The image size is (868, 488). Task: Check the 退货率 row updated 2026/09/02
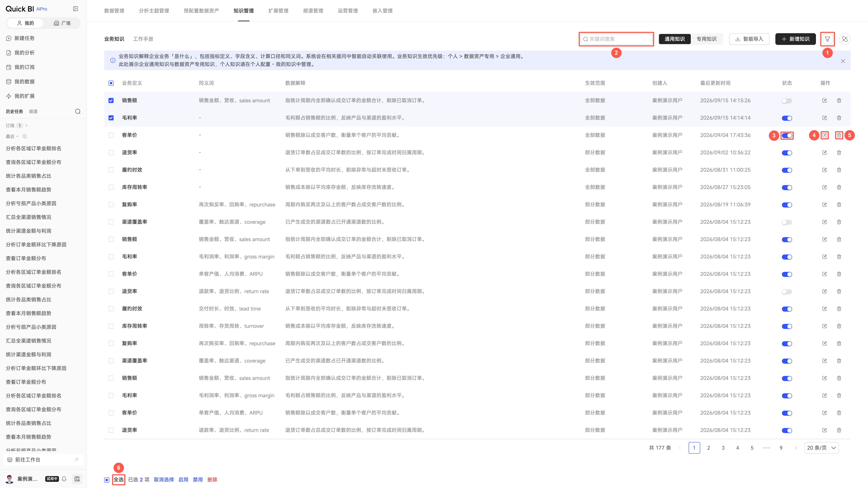[111, 153]
